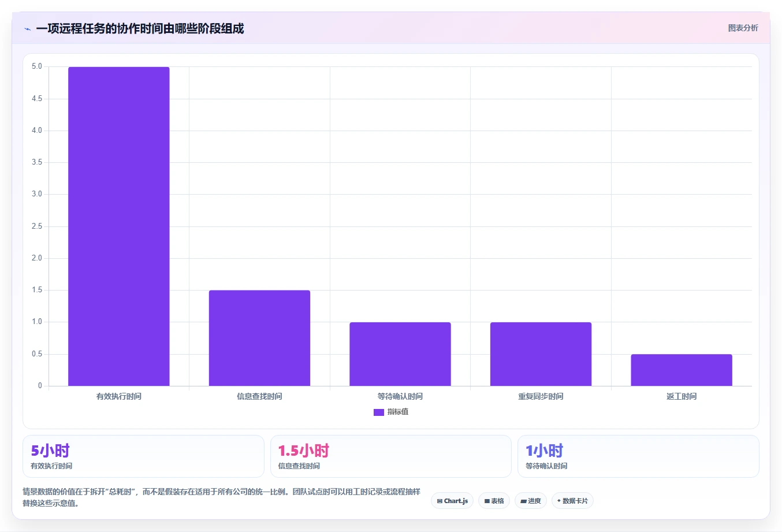
Task: Click the 有效执行时间 bar in chart
Action: point(119,226)
